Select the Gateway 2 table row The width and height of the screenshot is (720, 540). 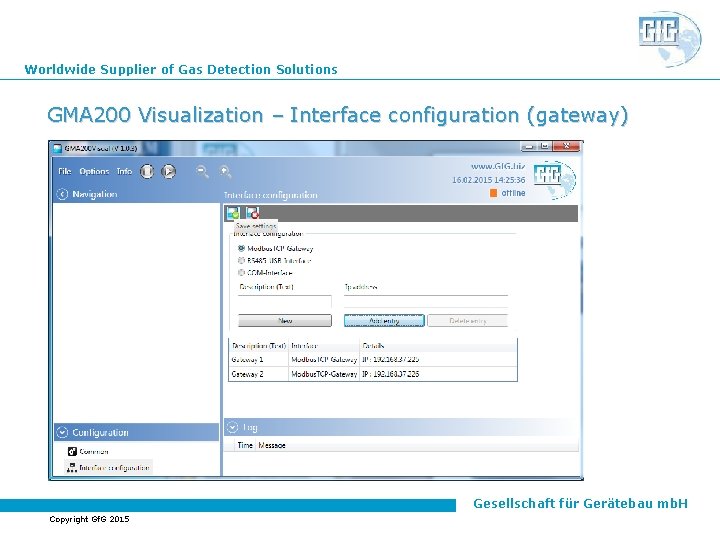[373, 374]
